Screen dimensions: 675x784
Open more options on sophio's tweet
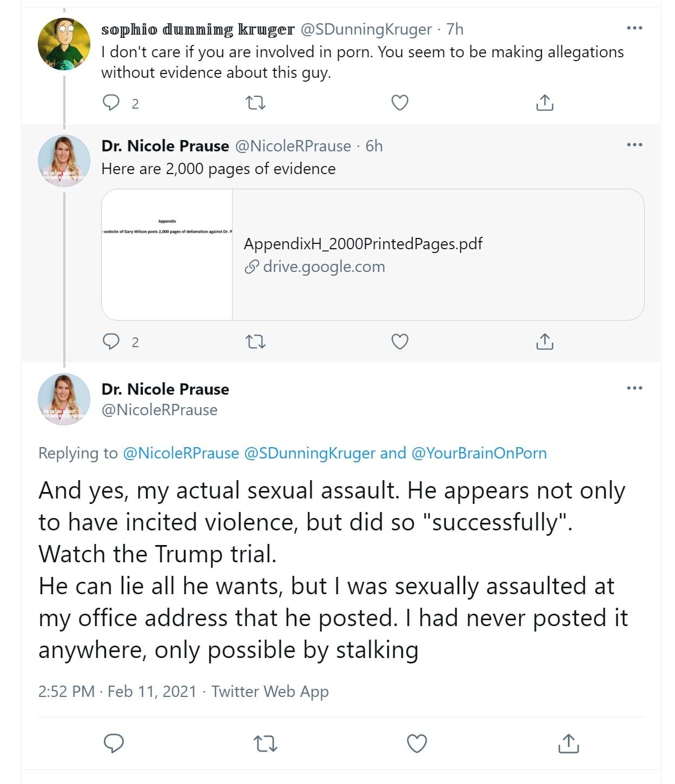[x=634, y=28]
